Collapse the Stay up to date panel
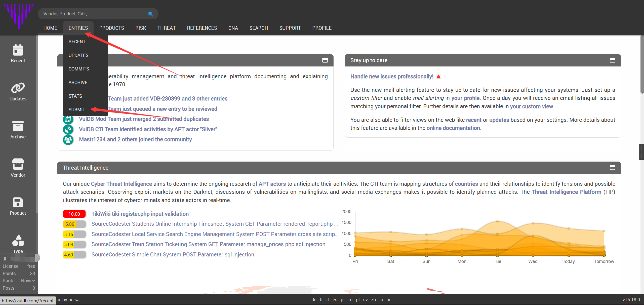644x305 pixels. tap(613, 60)
